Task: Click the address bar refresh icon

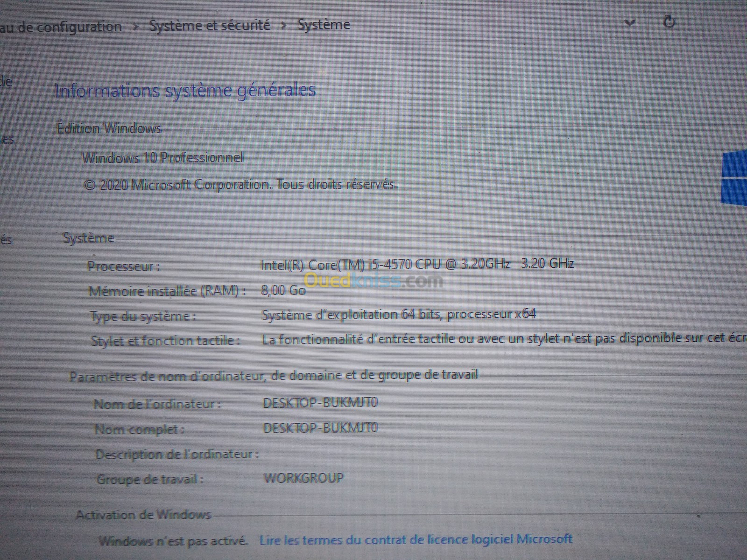Action: click(x=669, y=21)
